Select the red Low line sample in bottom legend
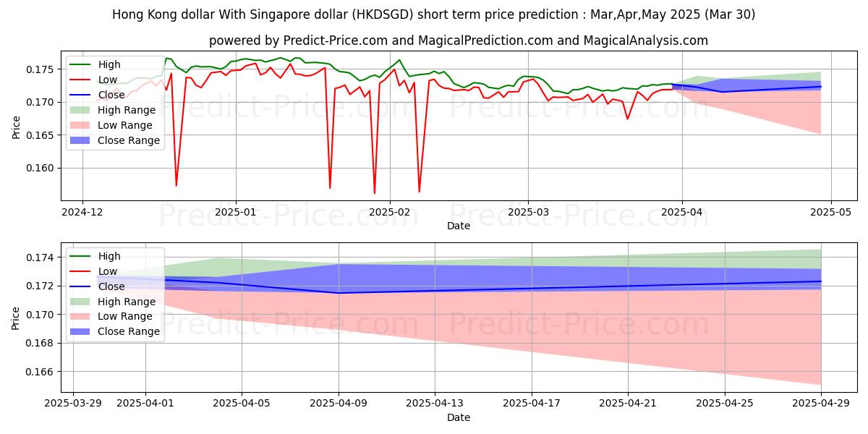The image size is (868, 434). pos(80,271)
